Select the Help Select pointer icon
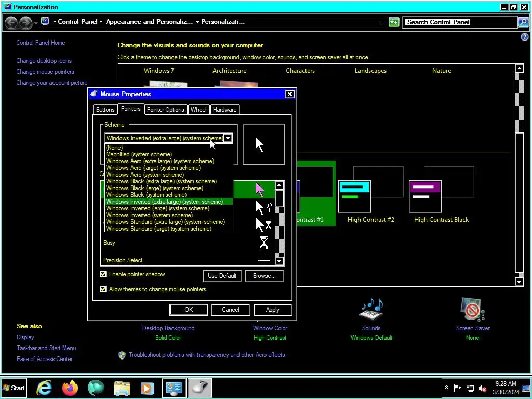Viewport: 532px width, 399px height. pyautogui.click(x=263, y=207)
